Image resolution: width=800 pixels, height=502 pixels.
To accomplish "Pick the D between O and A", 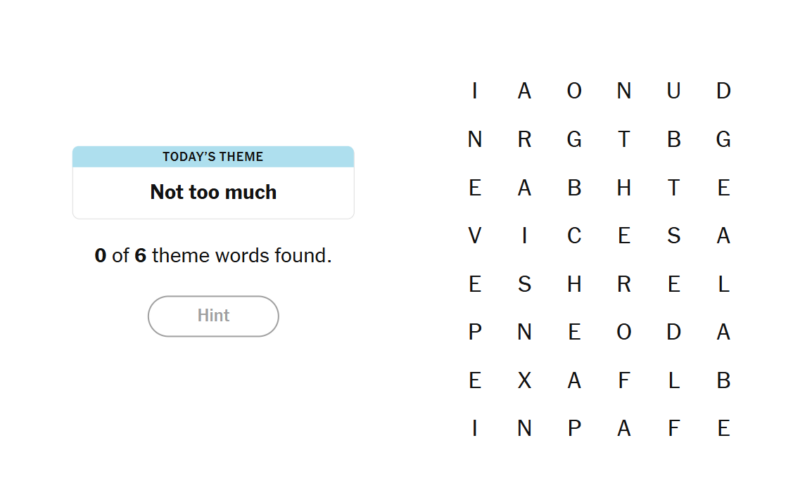I will click(674, 333).
